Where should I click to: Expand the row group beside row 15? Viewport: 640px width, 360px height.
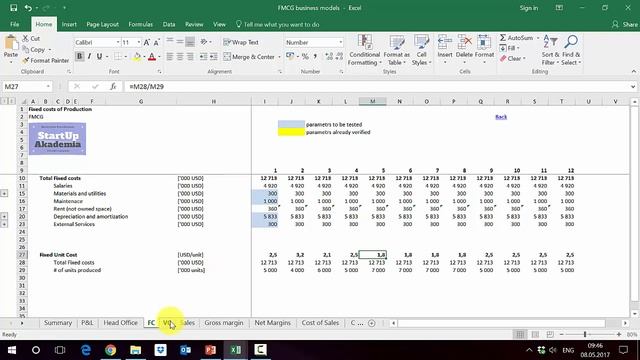(x=4, y=193)
